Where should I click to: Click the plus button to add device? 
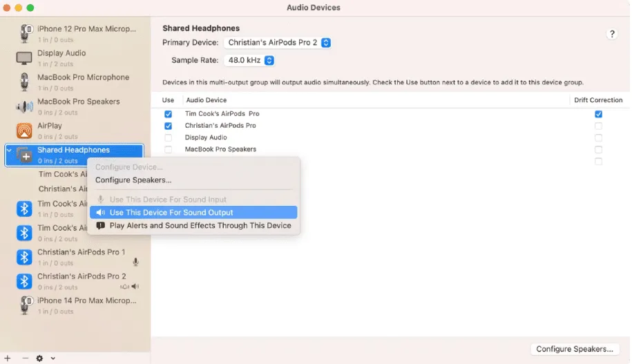pos(8,358)
